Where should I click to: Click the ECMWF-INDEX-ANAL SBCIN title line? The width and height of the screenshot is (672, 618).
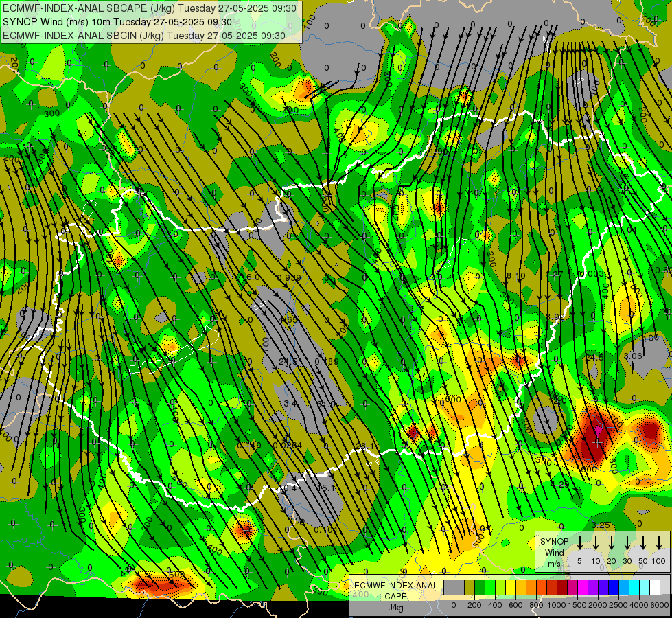point(144,36)
